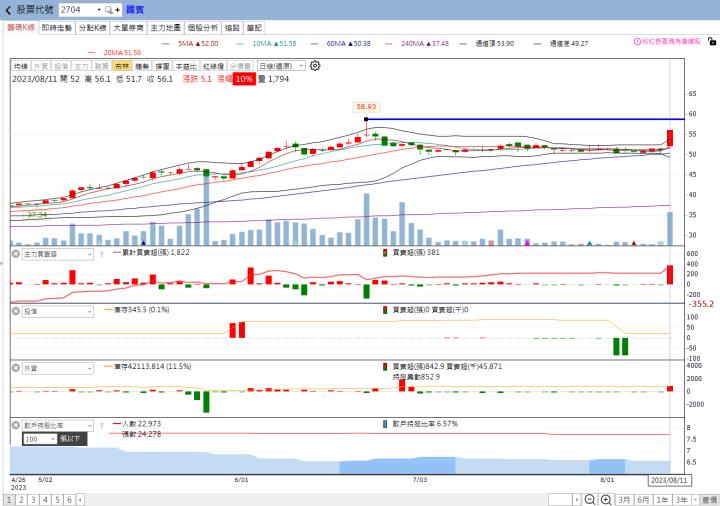
Task: Zoom out the chart with minus magnifier
Action: pos(590,500)
